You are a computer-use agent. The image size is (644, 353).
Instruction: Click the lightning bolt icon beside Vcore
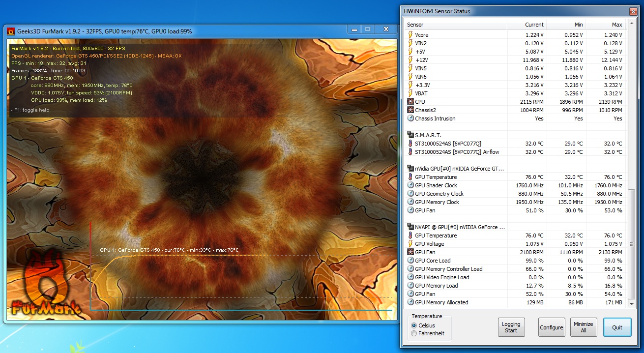click(x=410, y=35)
